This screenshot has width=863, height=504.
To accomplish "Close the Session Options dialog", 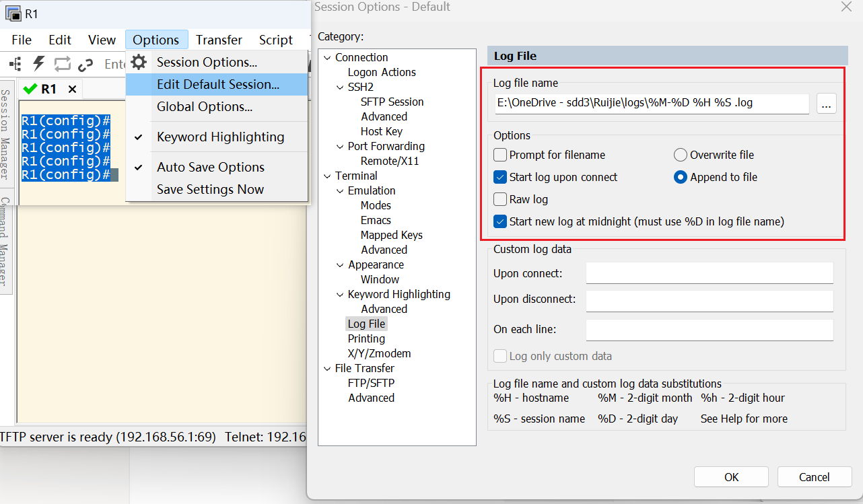I will tap(846, 7).
